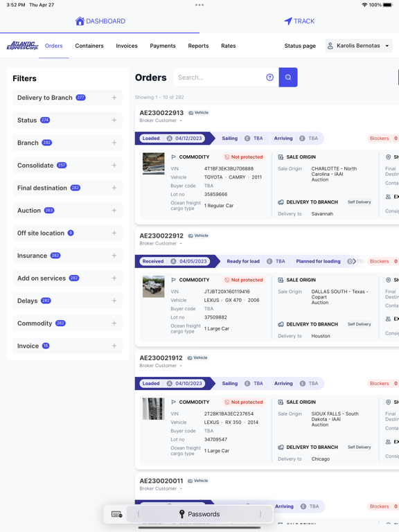Open order AE230020011
The width and height of the screenshot is (399, 532).
pos(161,481)
